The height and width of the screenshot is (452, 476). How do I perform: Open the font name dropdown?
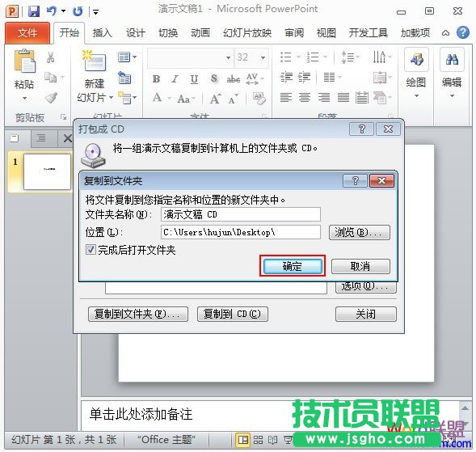click(228, 57)
